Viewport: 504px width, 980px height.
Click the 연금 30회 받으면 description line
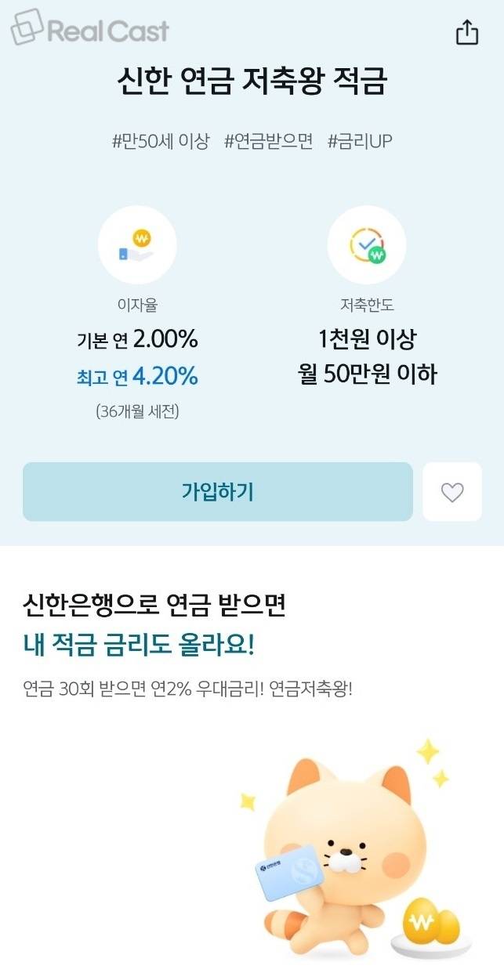[x=188, y=690]
